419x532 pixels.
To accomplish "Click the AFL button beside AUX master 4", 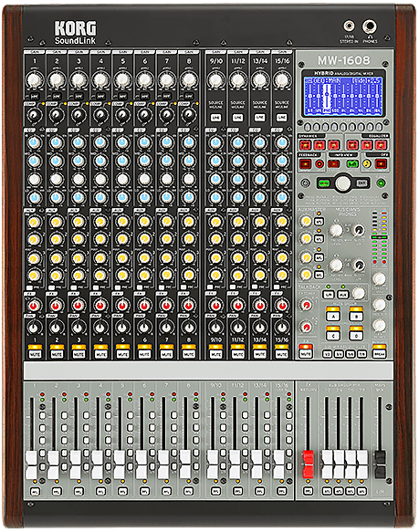I will pos(319,275).
